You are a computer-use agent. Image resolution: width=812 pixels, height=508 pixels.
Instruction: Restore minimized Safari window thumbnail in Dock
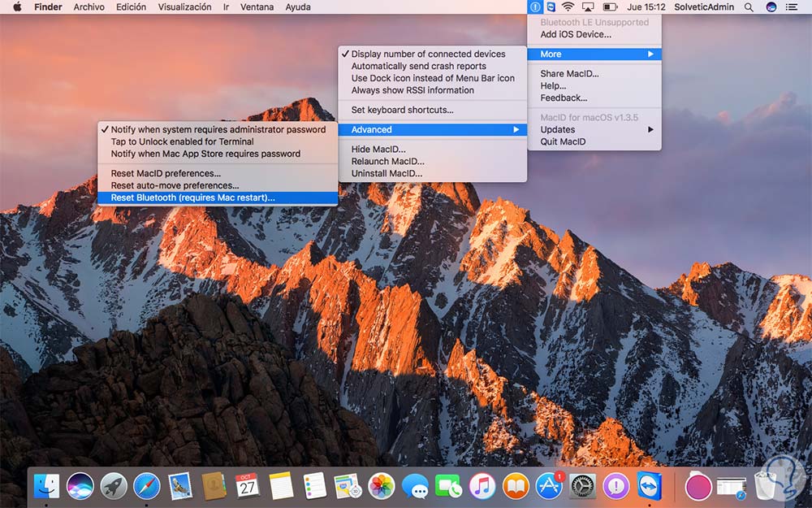732,487
